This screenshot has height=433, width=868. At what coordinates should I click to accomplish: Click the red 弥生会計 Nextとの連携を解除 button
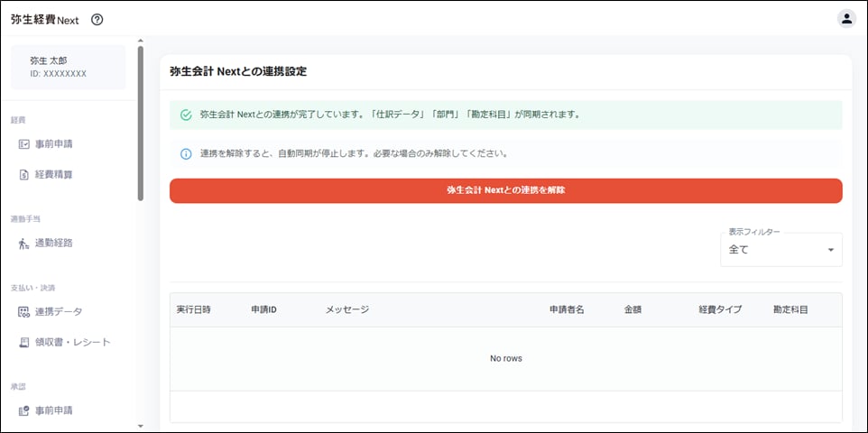505,190
